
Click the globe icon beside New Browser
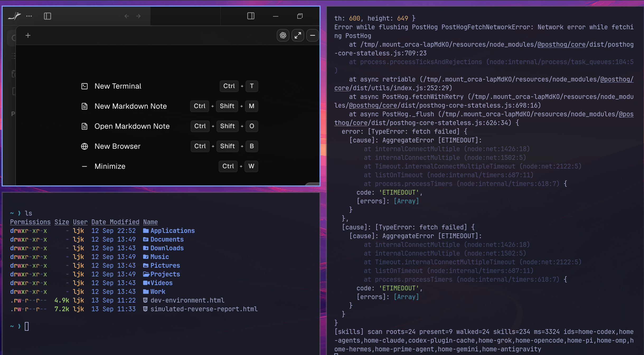tap(84, 146)
